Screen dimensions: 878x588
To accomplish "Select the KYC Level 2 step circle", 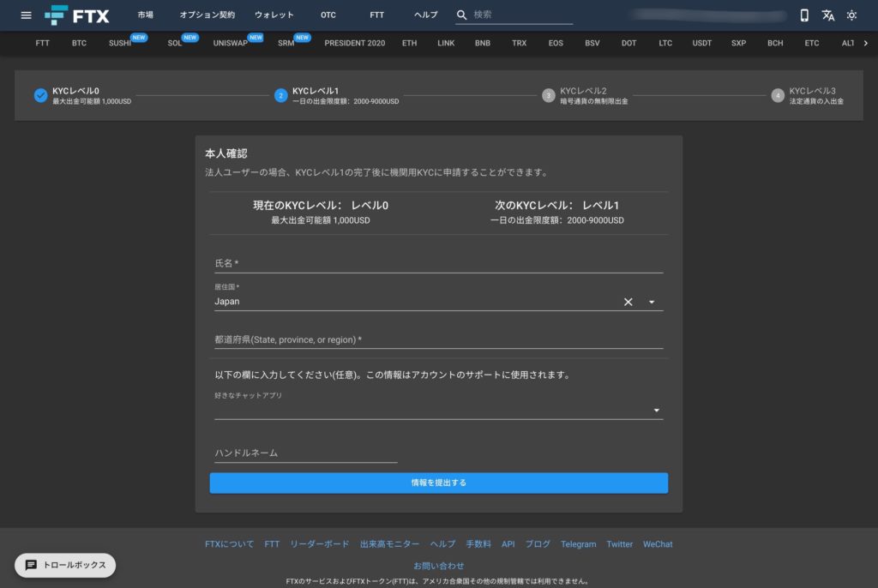I will [548, 95].
